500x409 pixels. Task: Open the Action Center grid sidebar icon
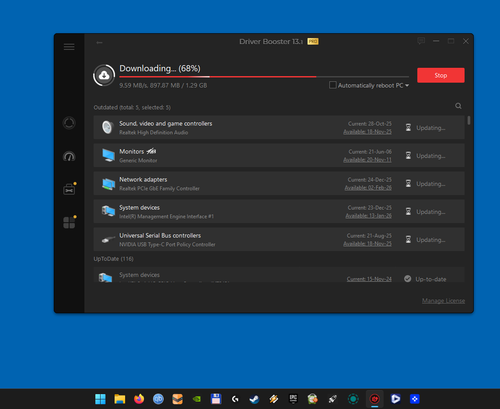pos(69,222)
